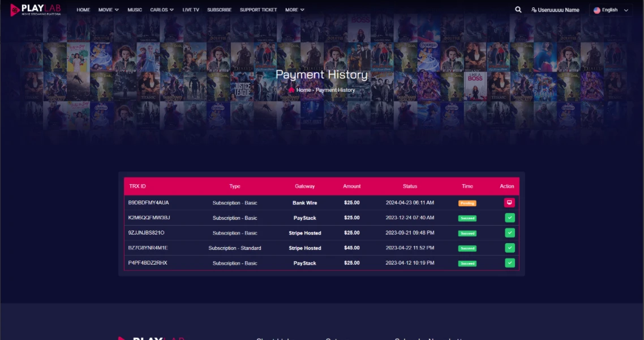Go to the Home menu item
Screen dimensions: 644x340
[83, 10]
